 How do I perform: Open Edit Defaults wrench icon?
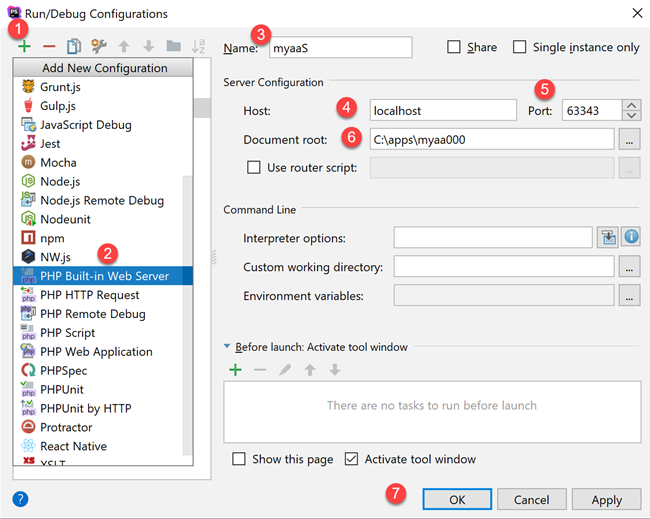click(x=99, y=46)
